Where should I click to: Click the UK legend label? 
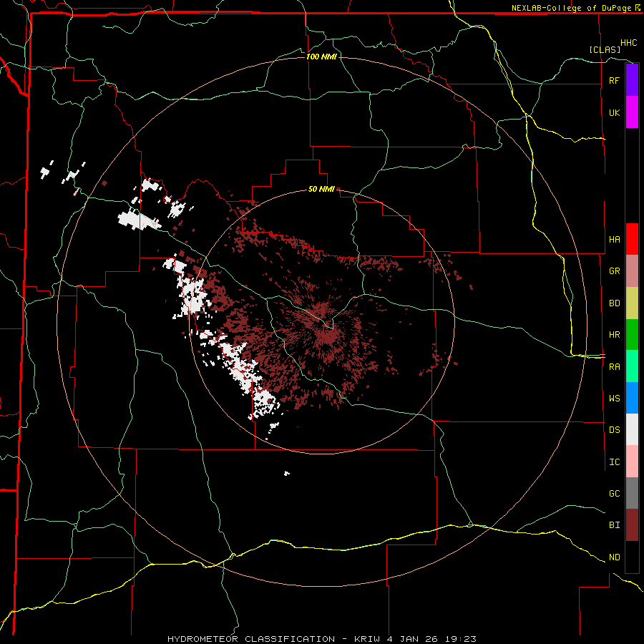coord(614,112)
